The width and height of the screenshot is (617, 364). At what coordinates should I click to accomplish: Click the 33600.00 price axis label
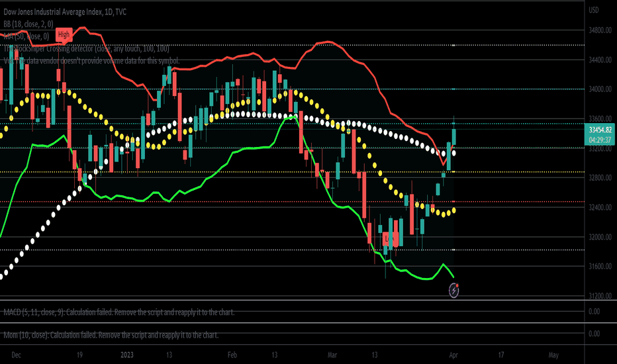[600, 119]
